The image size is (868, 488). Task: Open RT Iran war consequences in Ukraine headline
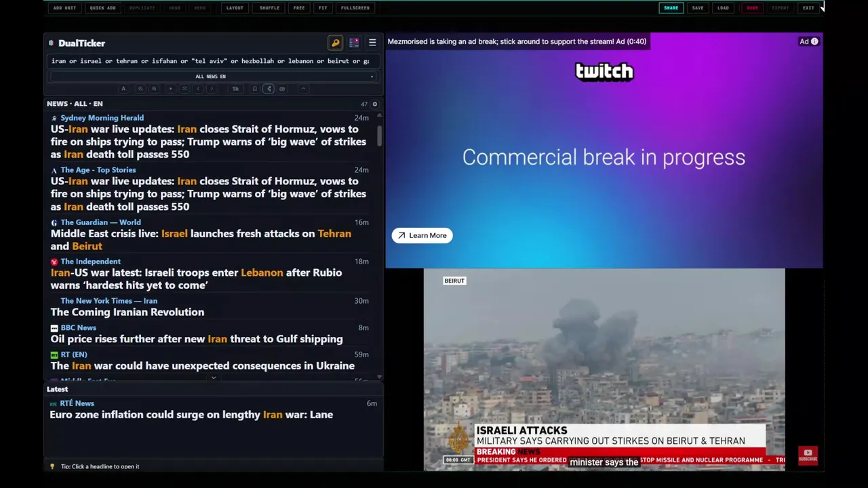coord(202,366)
